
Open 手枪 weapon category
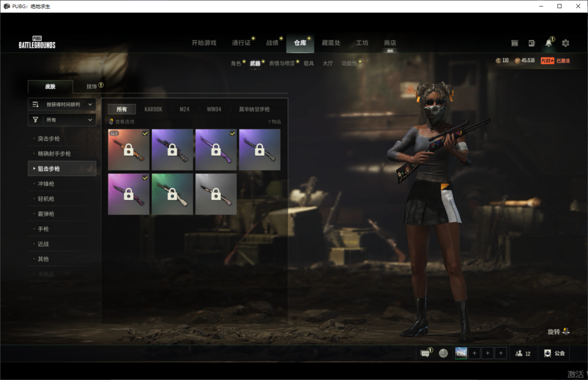[x=62, y=229]
